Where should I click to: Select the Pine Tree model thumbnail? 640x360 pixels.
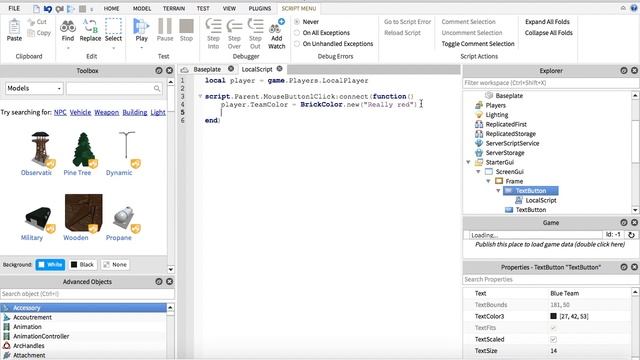click(x=84, y=149)
